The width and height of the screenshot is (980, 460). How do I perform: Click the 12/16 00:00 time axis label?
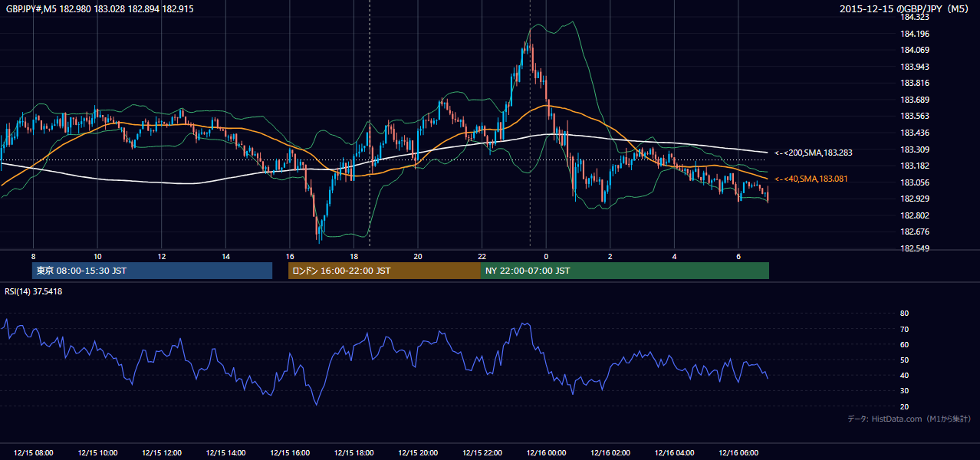point(546,453)
